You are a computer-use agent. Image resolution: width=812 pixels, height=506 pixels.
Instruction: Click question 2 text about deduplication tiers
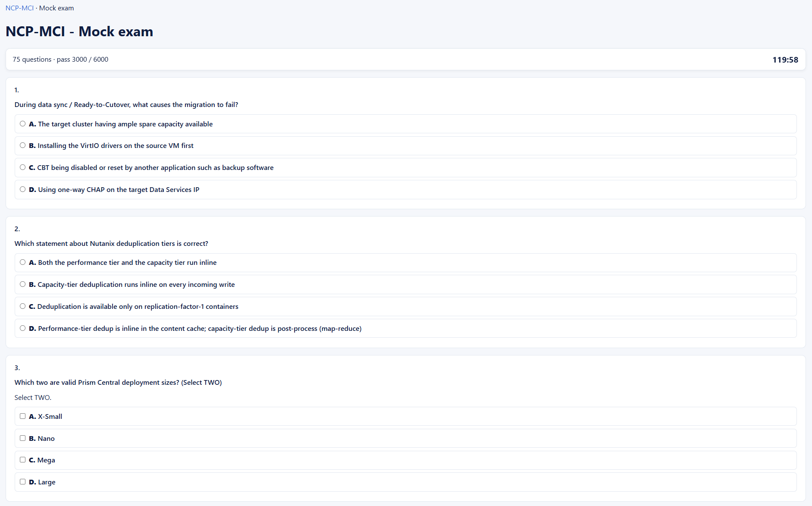point(111,244)
